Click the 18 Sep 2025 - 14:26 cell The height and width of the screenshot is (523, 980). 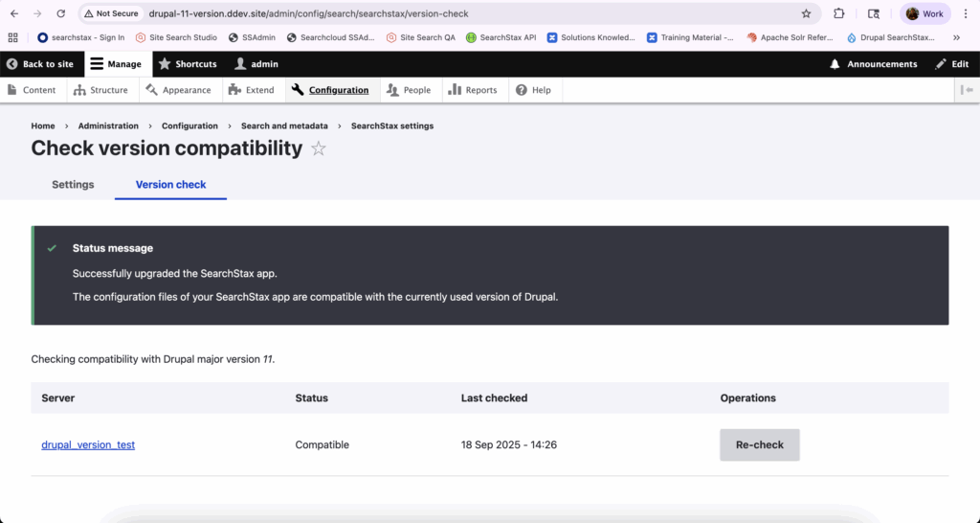pyautogui.click(x=509, y=444)
